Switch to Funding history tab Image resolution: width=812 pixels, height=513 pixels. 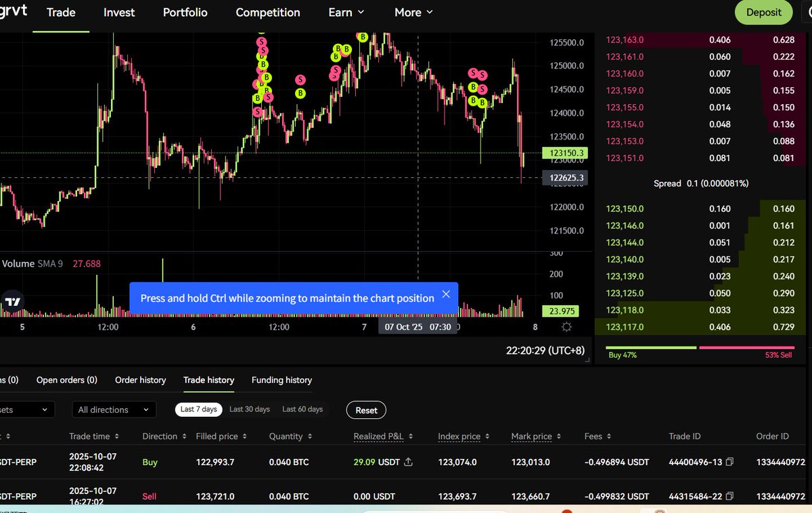tap(281, 380)
